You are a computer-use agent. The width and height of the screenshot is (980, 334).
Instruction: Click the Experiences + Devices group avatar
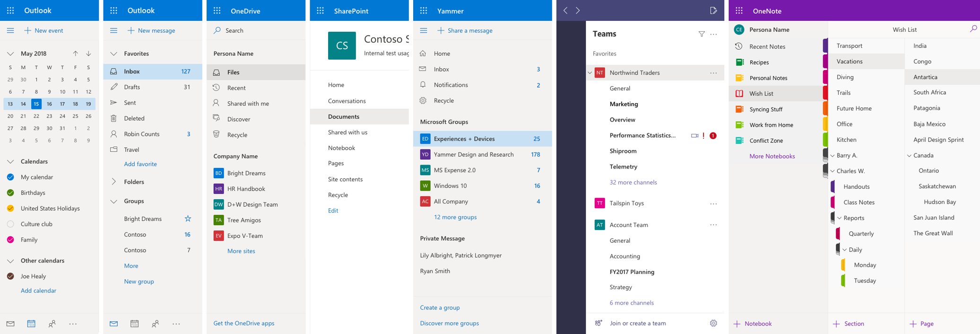click(x=425, y=139)
